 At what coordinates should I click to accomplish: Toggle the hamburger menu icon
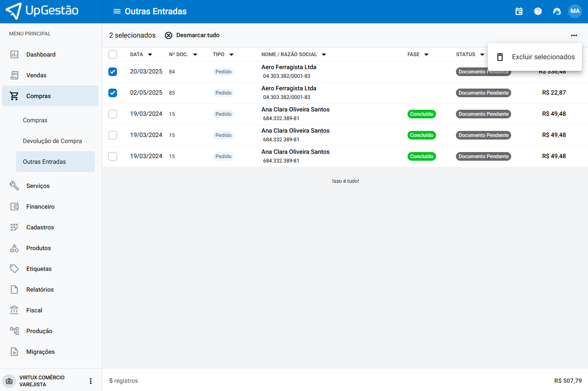[117, 11]
